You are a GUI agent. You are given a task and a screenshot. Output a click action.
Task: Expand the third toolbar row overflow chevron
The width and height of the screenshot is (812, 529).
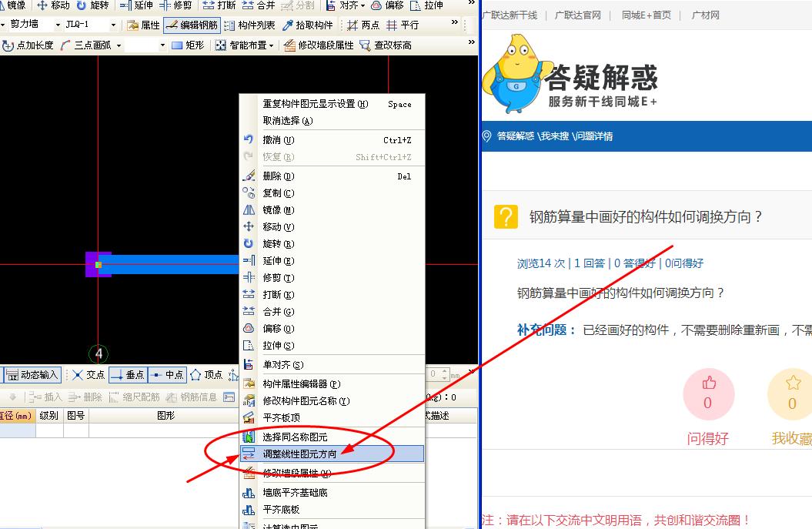click(471, 42)
